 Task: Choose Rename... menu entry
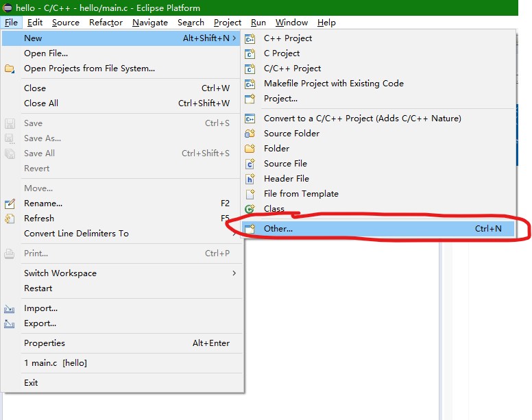coord(122,203)
